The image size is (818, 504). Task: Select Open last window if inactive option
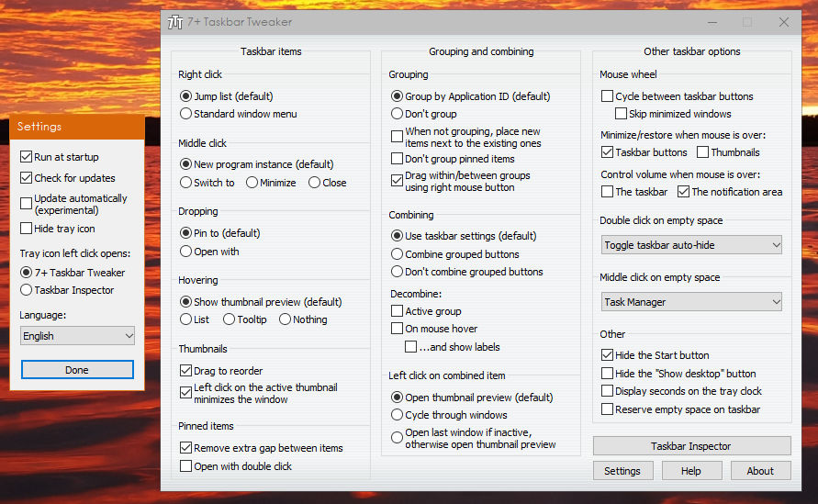[x=474, y=438]
